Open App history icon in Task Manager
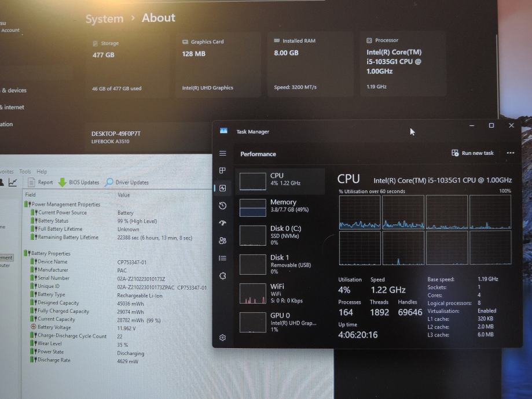 (222, 206)
